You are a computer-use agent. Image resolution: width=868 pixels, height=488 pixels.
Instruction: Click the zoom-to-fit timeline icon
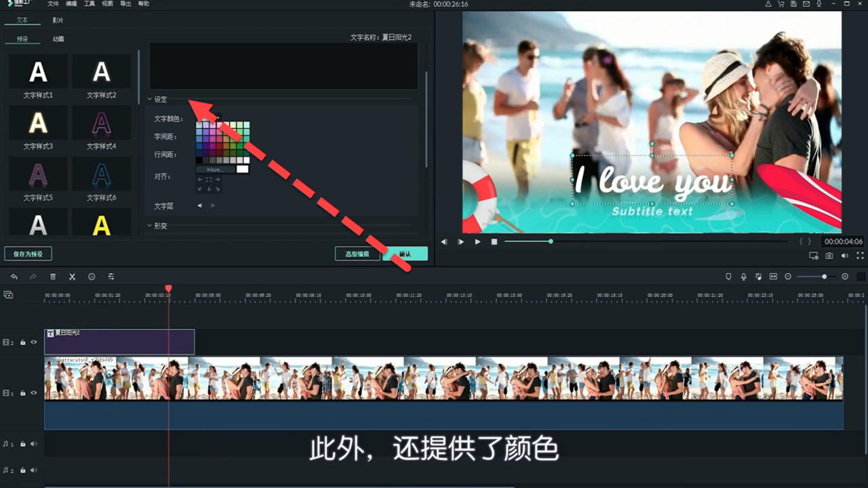point(773,277)
